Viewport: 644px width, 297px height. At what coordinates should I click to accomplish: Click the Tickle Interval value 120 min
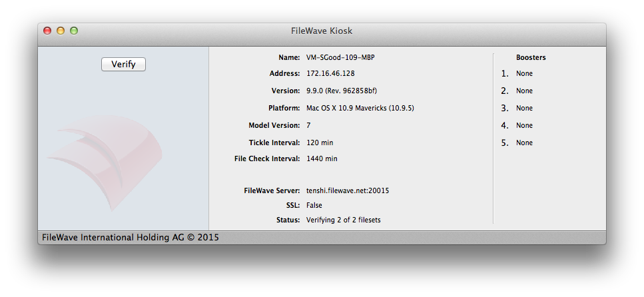[320, 143]
